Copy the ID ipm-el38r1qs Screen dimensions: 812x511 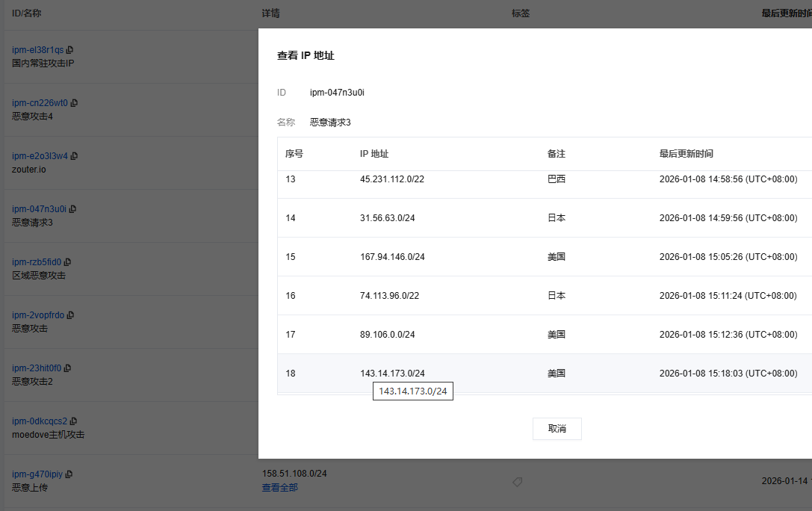(69, 50)
